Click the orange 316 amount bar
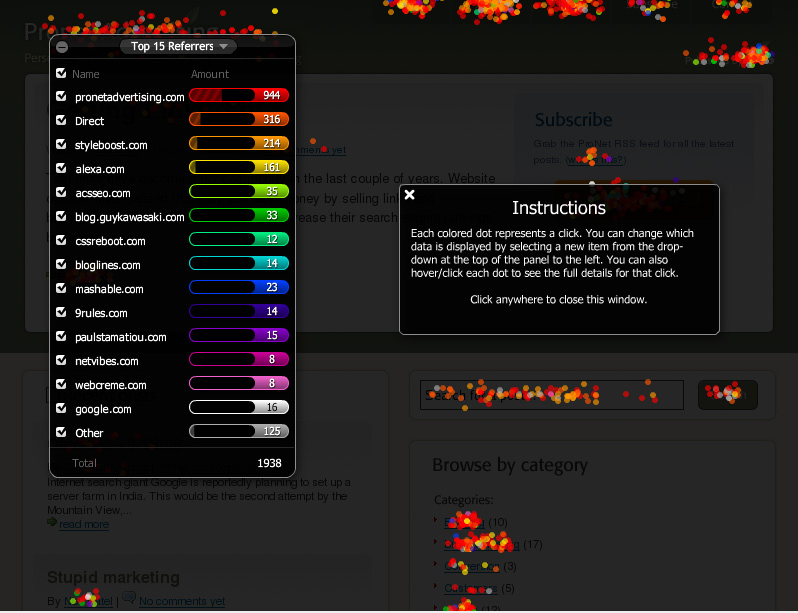 (x=239, y=119)
